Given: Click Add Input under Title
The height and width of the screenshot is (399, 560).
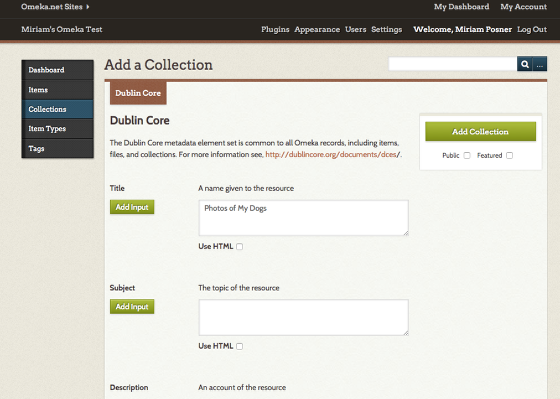Looking at the screenshot, I should [132, 207].
